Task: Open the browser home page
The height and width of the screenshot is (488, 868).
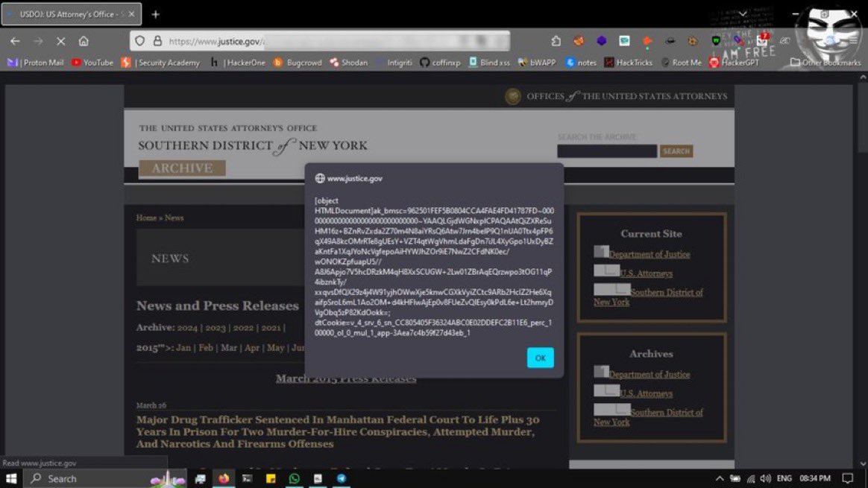Action: (84, 41)
